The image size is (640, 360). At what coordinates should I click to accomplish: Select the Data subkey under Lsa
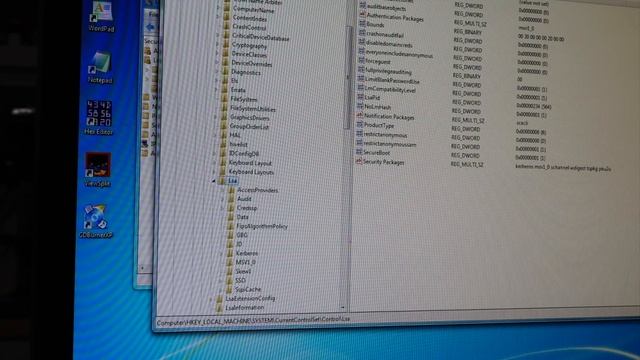pyautogui.click(x=242, y=217)
